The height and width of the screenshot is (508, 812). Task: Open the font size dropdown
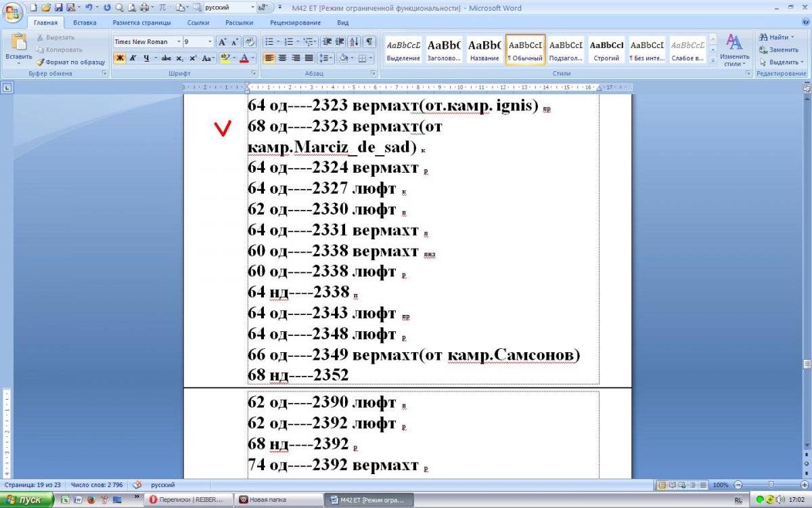(x=209, y=42)
